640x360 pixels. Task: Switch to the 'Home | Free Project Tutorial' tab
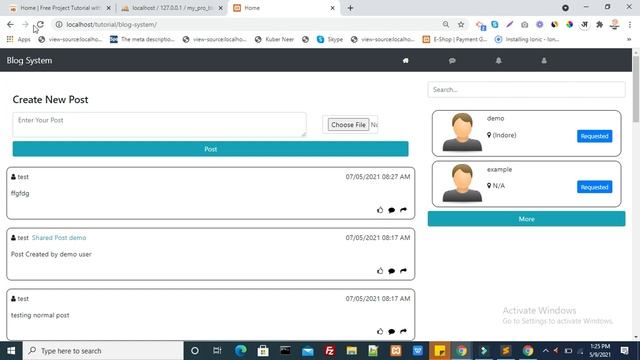(x=60, y=8)
